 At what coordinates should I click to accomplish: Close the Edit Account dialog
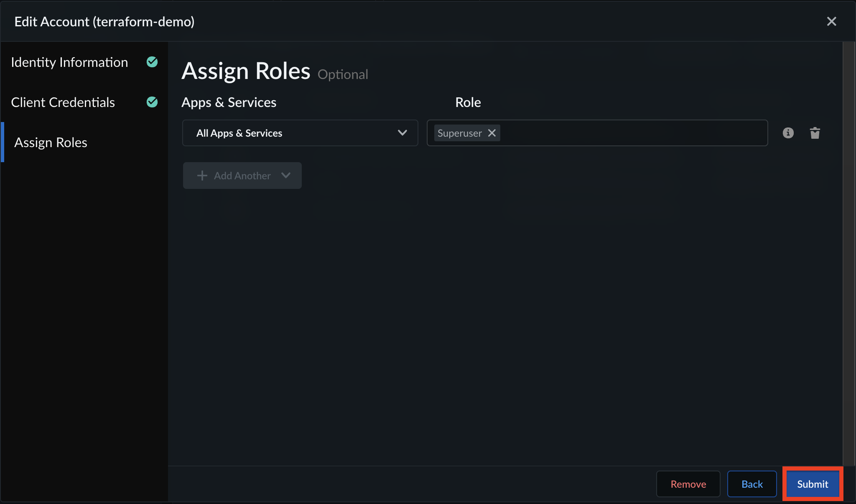click(831, 21)
